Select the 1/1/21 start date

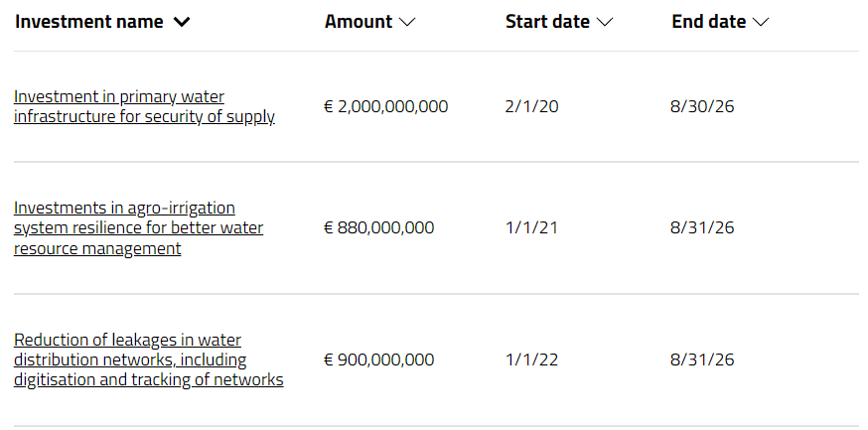coord(531,227)
